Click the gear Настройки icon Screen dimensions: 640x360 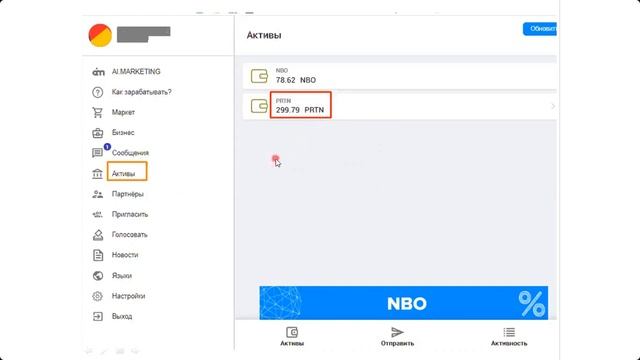point(98,296)
